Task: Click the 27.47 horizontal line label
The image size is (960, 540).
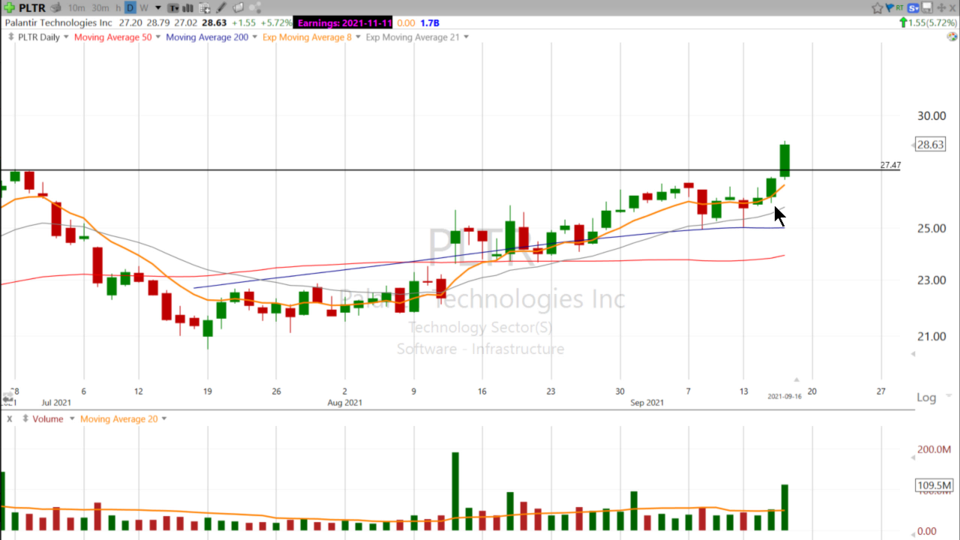Action: click(x=890, y=165)
